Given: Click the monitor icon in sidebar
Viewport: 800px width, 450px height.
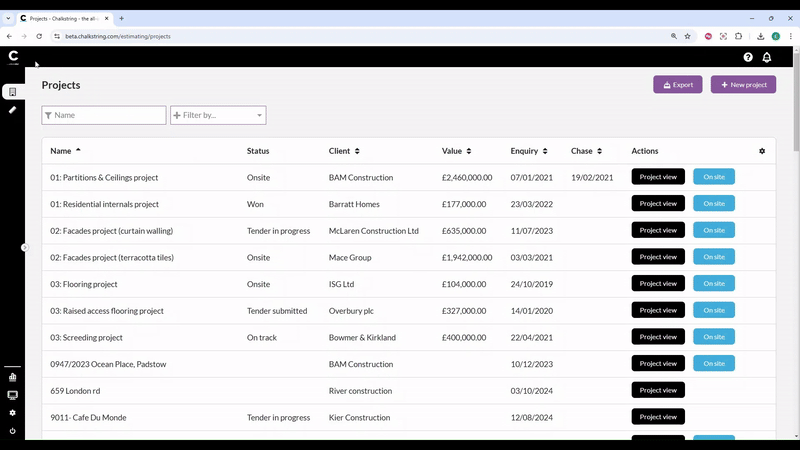Looking at the screenshot, I should [x=12, y=395].
